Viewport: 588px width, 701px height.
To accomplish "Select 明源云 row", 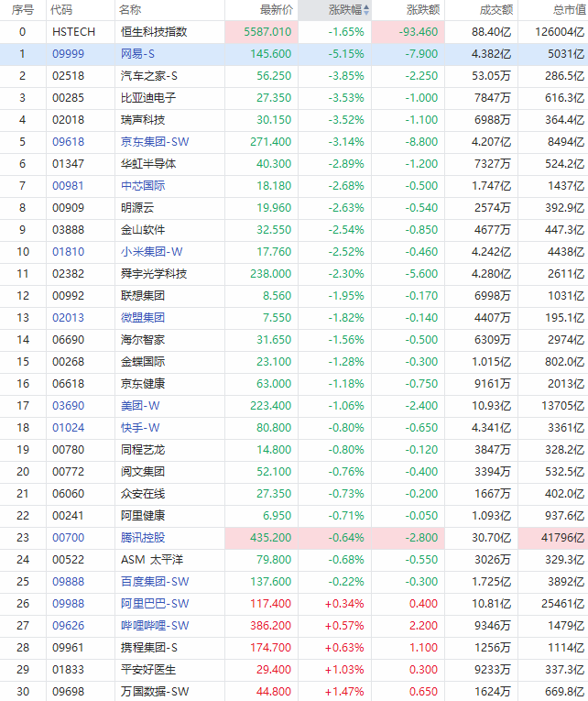I will (294, 208).
